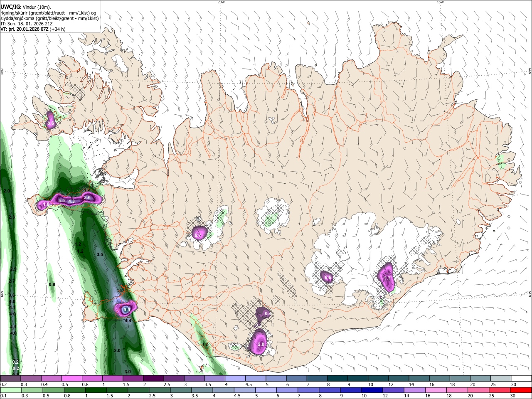
Task: Click the bottom-row blue swatch labeled 8
Action: click(329, 390)
